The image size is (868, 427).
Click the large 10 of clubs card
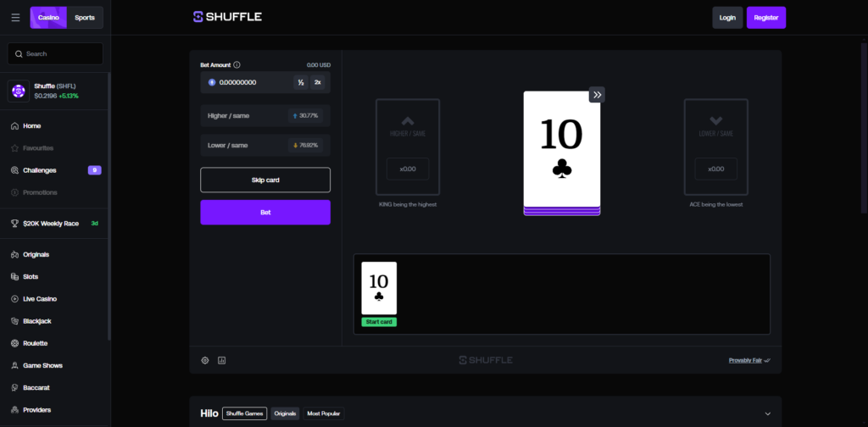click(x=562, y=149)
